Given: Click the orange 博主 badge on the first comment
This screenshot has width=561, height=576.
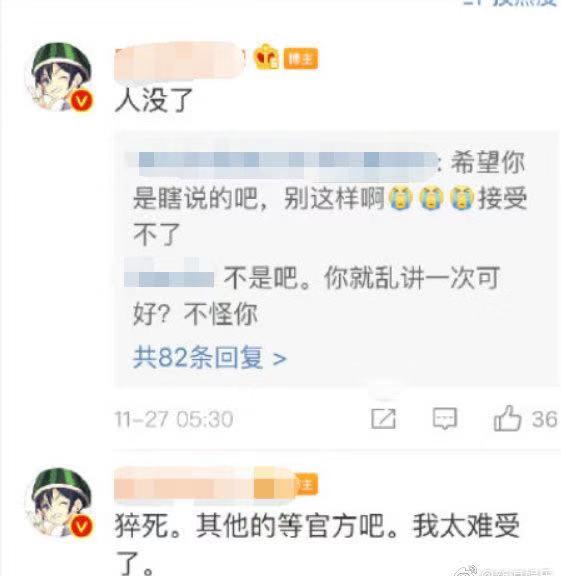Looking at the screenshot, I should [301, 59].
